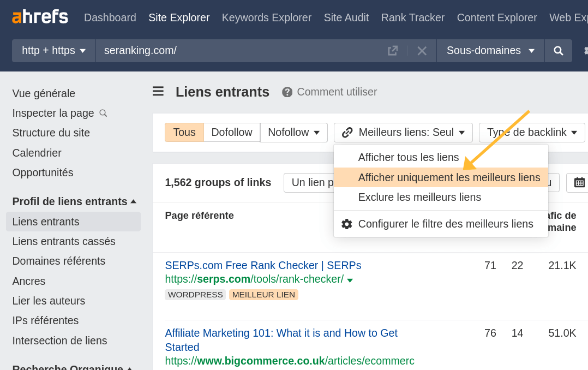Open the SERPs.com Free Rank Checker link
This screenshot has height=370, width=588.
point(263,265)
